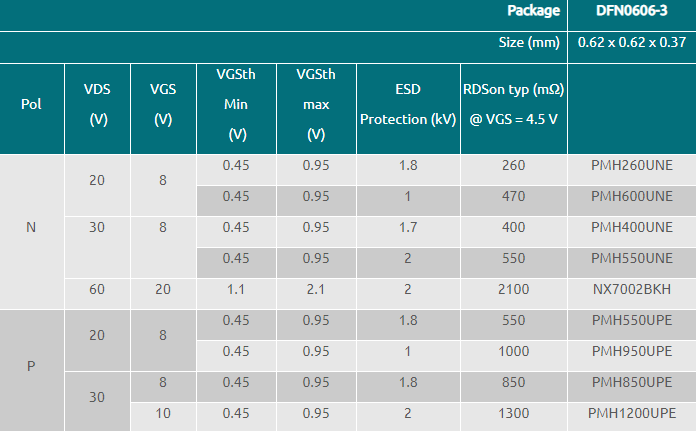The width and height of the screenshot is (696, 431).
Task: Click the PMH400UNE part number
Action: pyautogui.click(x=632, y=227)
